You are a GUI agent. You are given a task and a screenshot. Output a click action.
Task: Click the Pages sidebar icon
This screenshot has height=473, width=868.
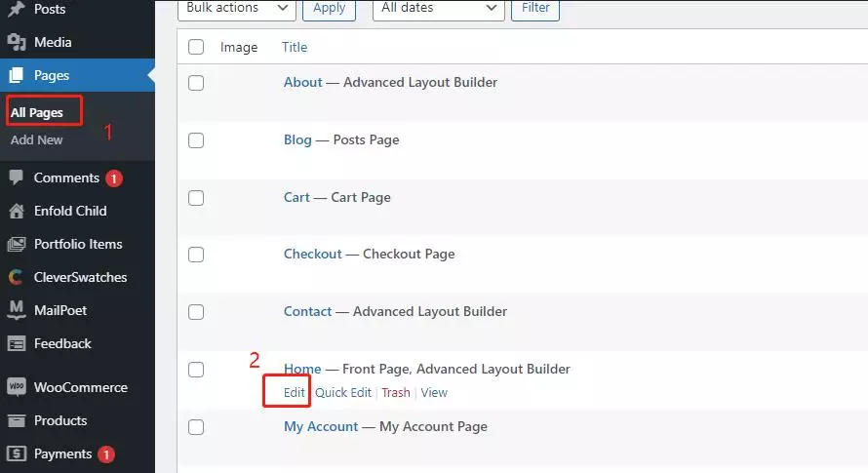click(17, 75)
